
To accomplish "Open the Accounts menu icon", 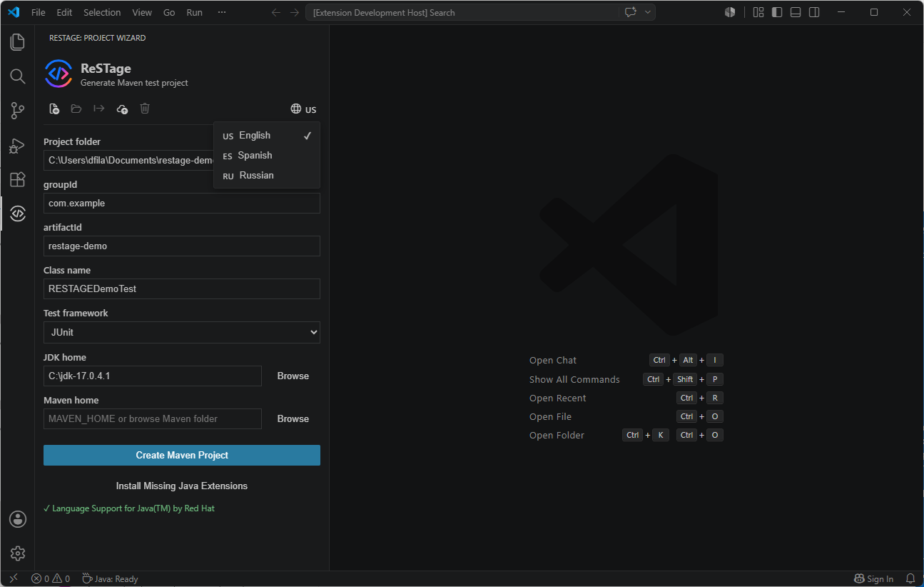I will pos(17,519).
